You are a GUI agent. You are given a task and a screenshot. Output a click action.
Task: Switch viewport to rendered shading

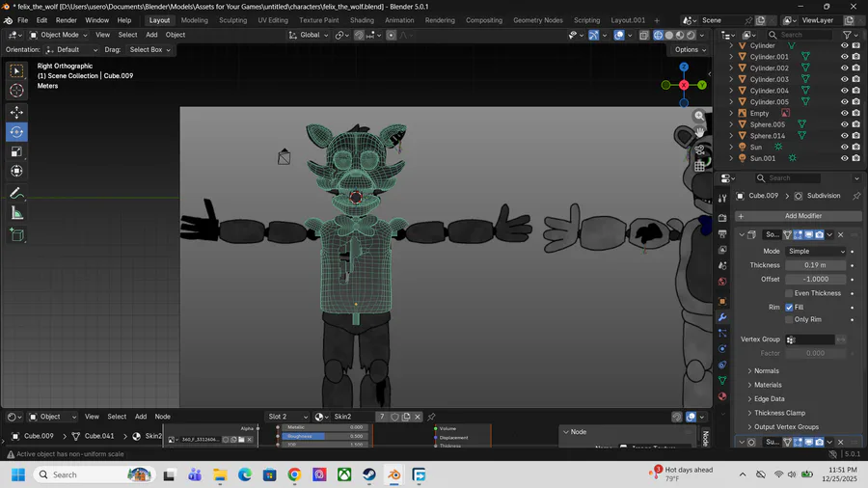click(x=691, y=35)
